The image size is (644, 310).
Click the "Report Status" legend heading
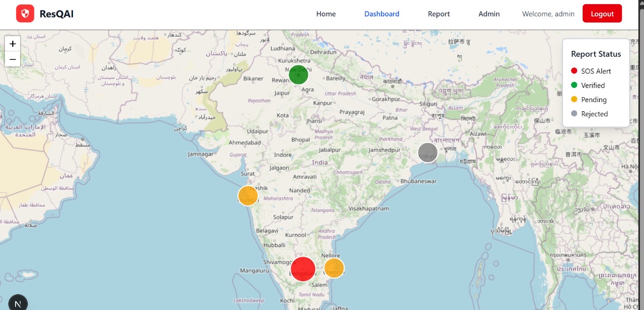point(596,54)
